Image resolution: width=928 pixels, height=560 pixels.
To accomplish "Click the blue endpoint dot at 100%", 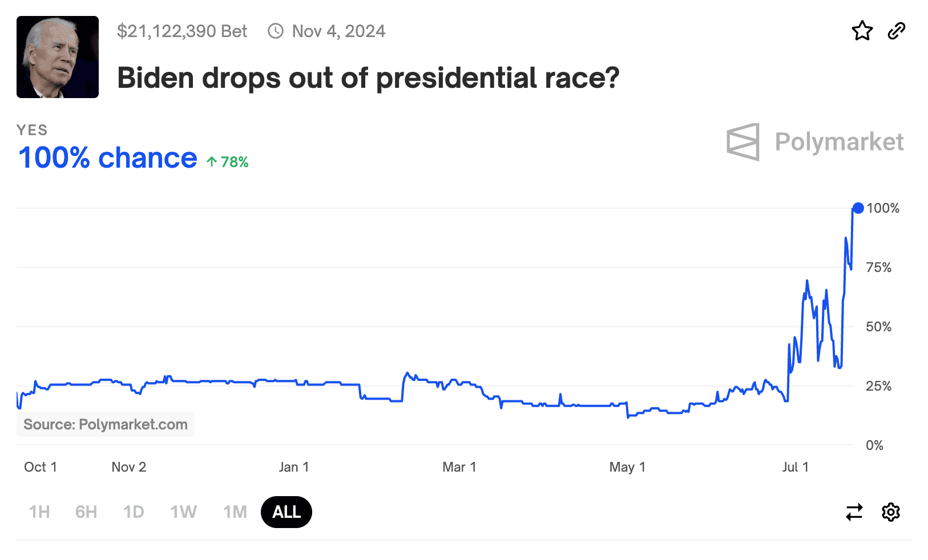I will coord(858,208).
